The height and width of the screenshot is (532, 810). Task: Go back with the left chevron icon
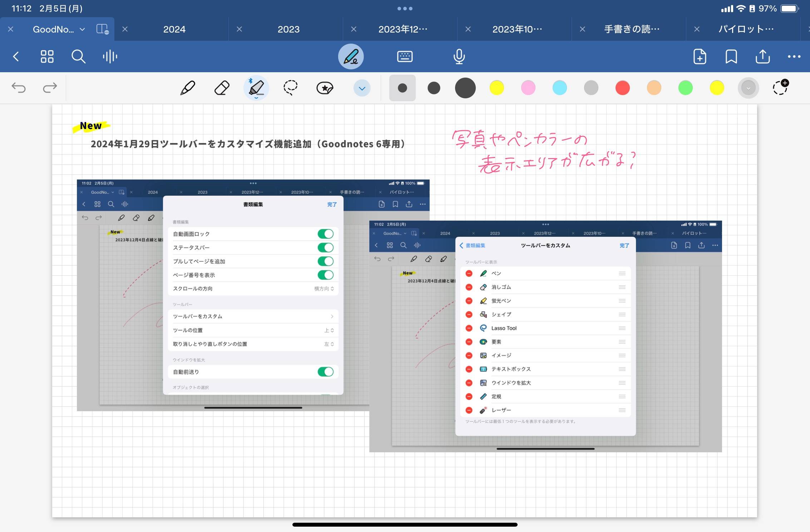coord(16,56)
